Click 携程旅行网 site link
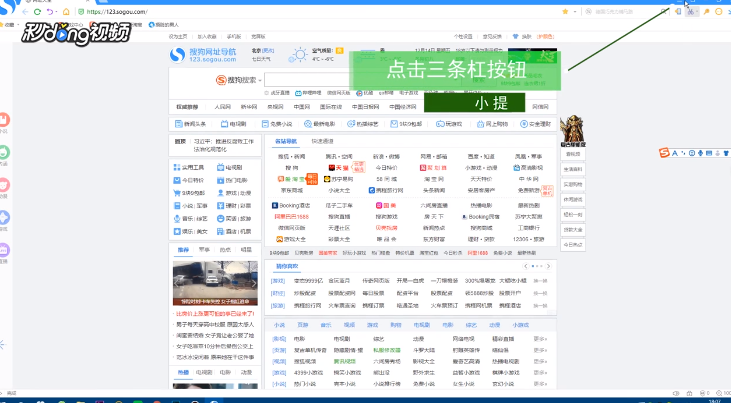Screen dimensions: 731x403 coord(386,190)
